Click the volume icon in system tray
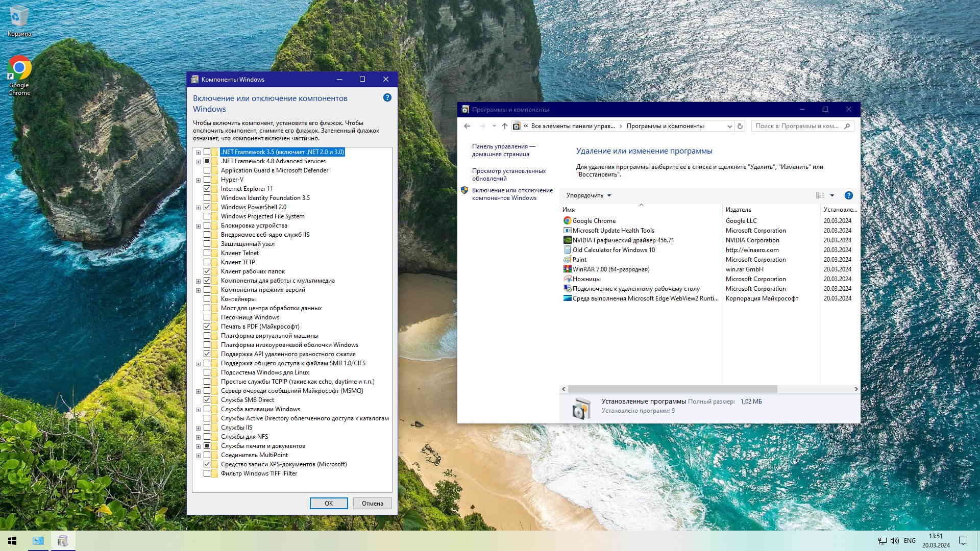Viewport: 980px width, 551px height. tap(894, 540)
